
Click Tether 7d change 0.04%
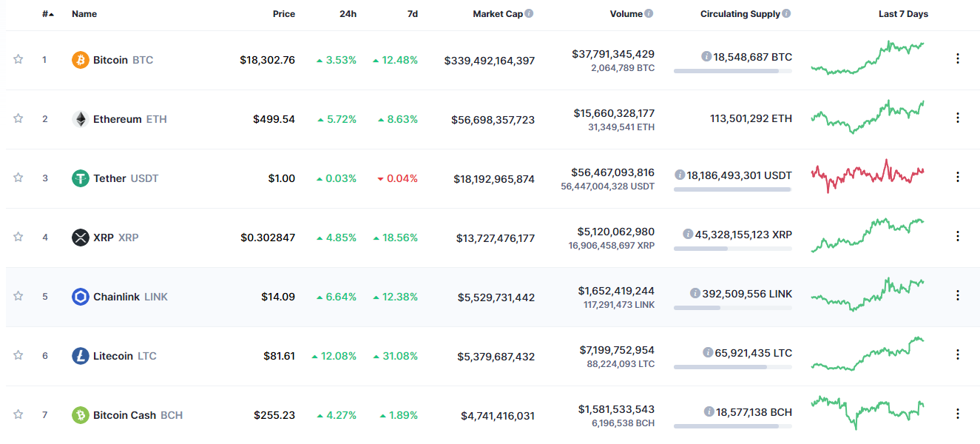pos(397,178)
